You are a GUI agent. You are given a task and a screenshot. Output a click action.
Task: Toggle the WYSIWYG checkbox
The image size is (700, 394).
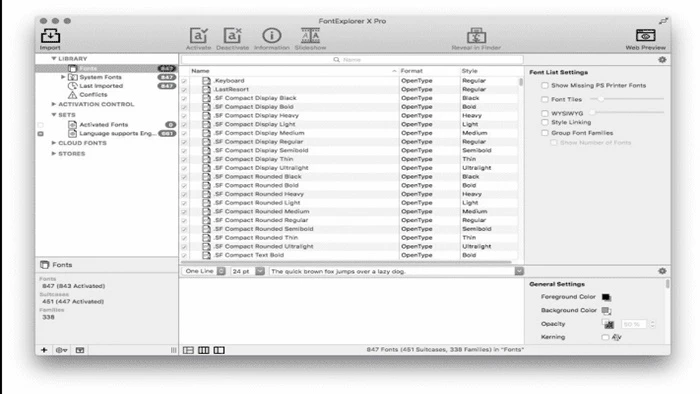pos(545,113)
